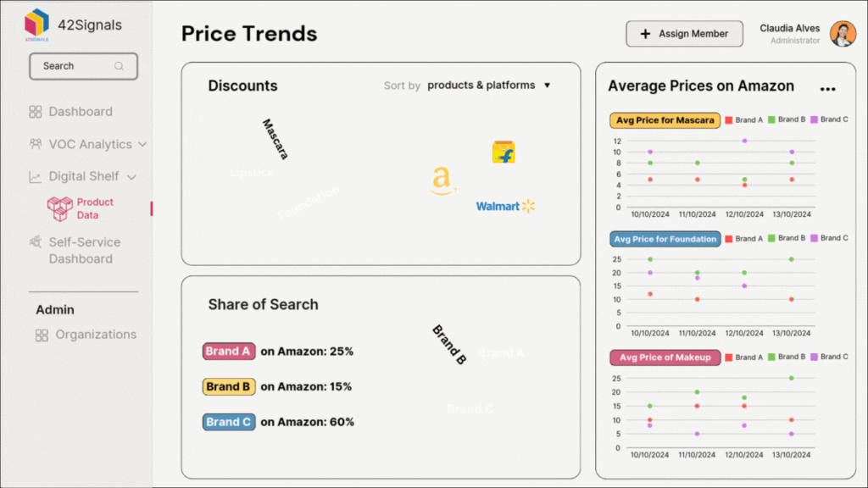Select the Dashboard grid icon
Viewport: 868px width, 488px height.
point(37,112)
